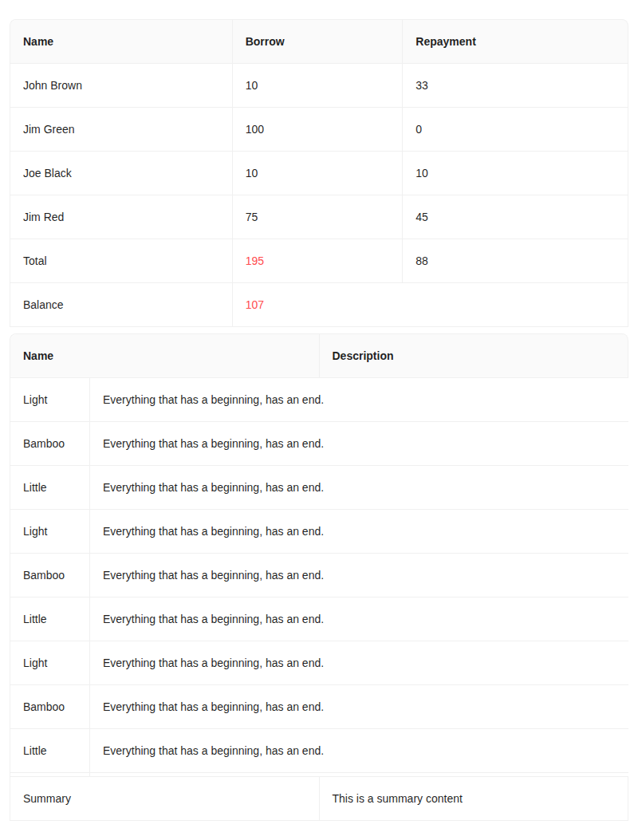Select the Joe Black name cell
The width and height of the screenshot is (638, 840).
48,173
